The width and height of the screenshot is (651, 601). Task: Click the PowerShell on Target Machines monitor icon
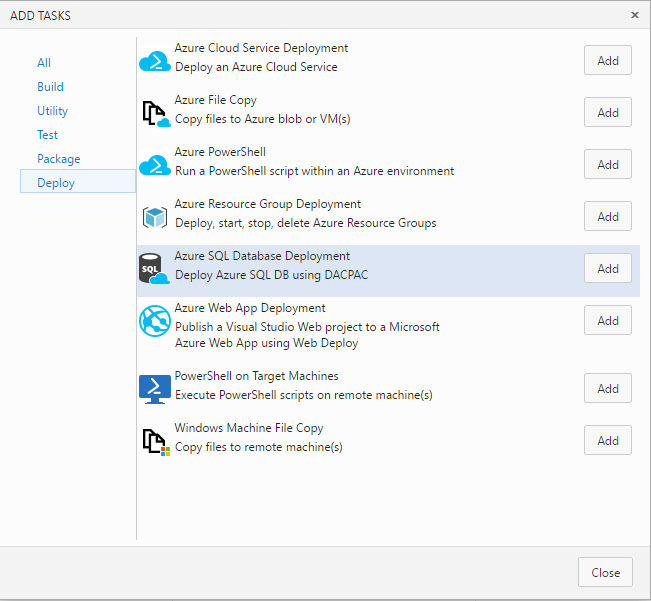coord(155,389)
